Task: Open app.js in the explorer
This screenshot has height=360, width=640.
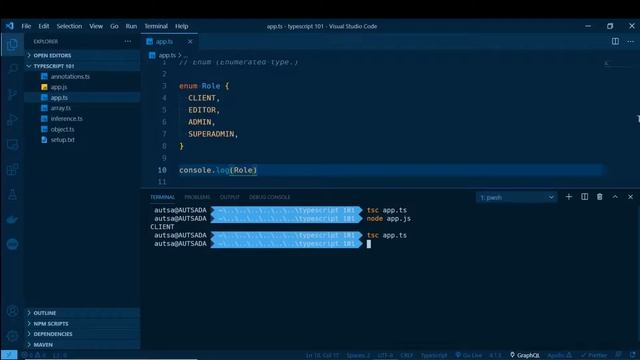Action: pos(82,87)
